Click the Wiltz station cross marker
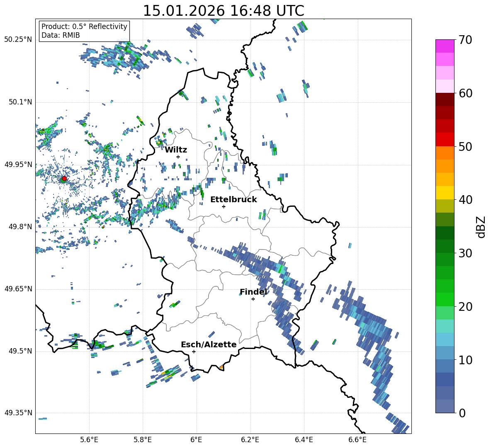Viewport: 491px width, 448px height. (178, 157)
